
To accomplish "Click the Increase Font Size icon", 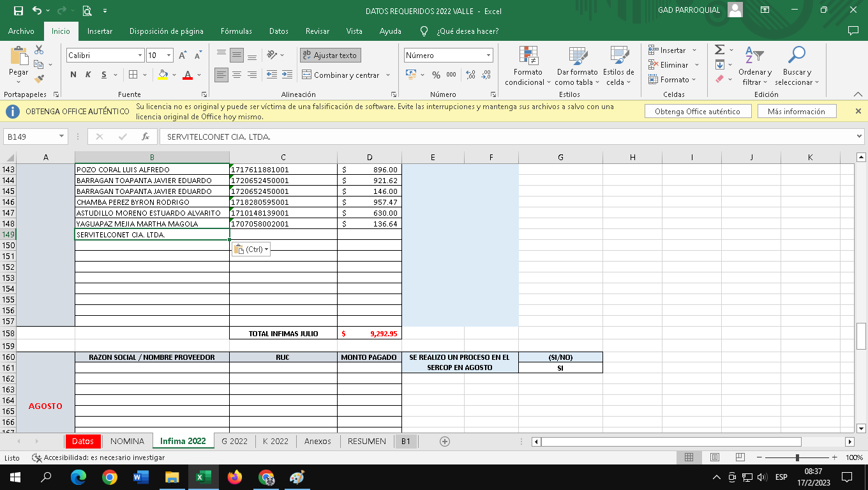I will 183,56.
